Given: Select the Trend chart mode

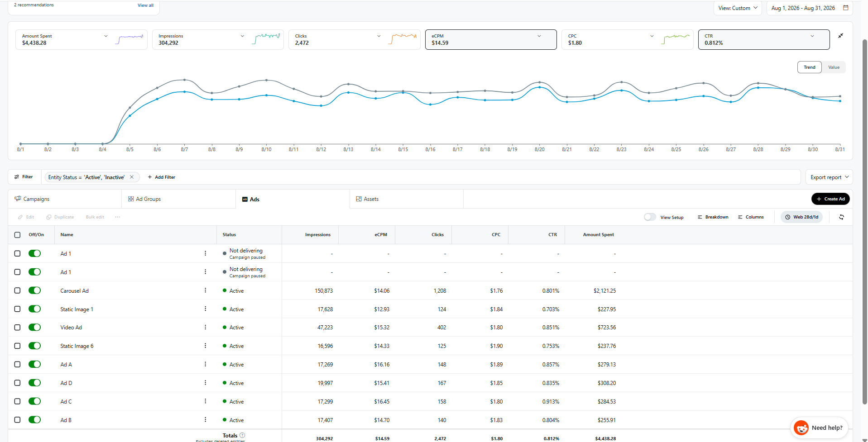Looking at the screenshot, I should click(x=809, y=67).
